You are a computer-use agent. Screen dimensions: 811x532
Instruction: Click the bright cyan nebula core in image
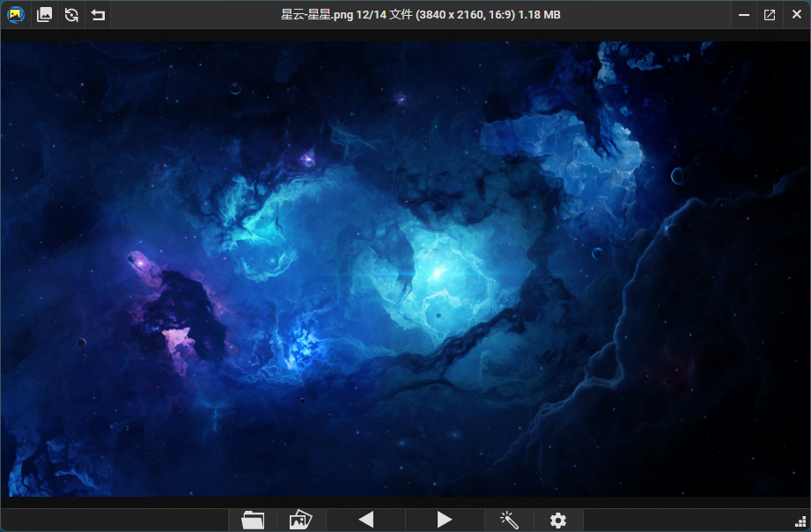coord(435,273)
